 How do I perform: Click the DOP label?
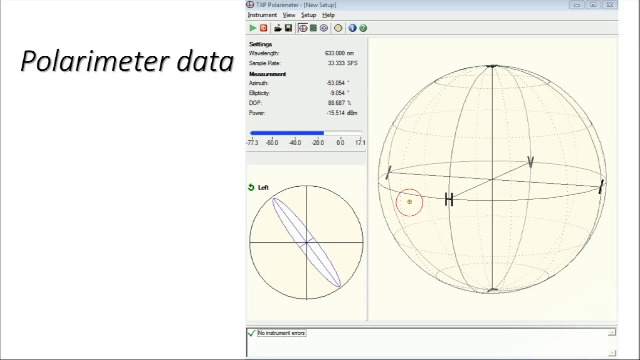point(255,103)
